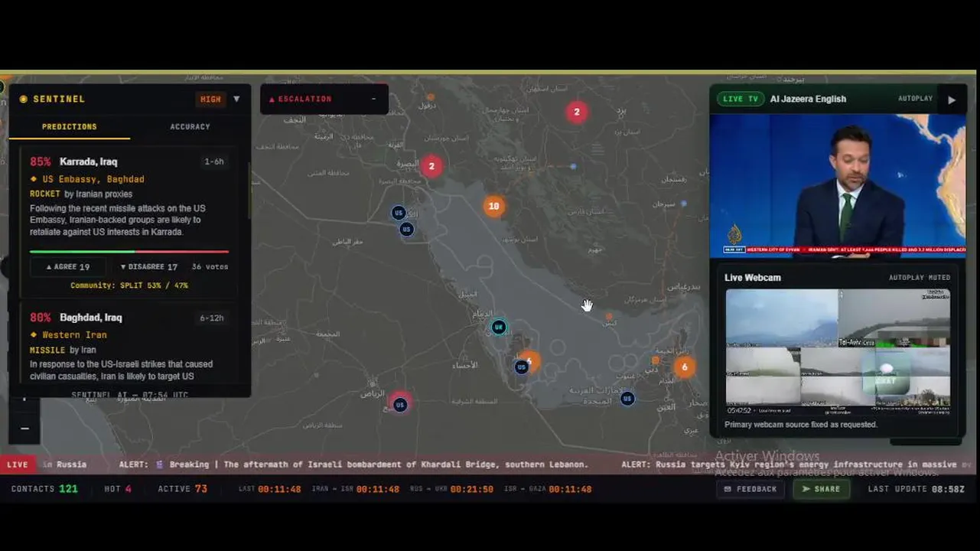Open the top-left webcam thumbnail
The width and height of the screenshot is (980, 551).
(782, 318)
